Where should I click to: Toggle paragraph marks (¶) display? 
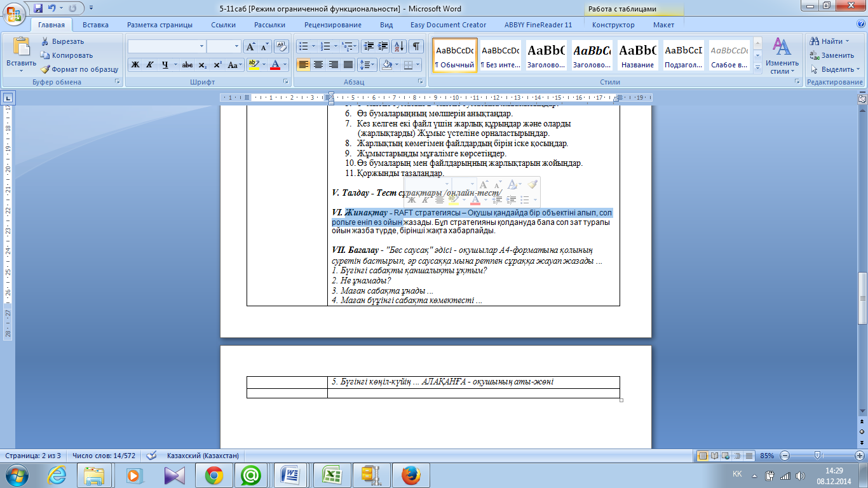coord(416,46)
